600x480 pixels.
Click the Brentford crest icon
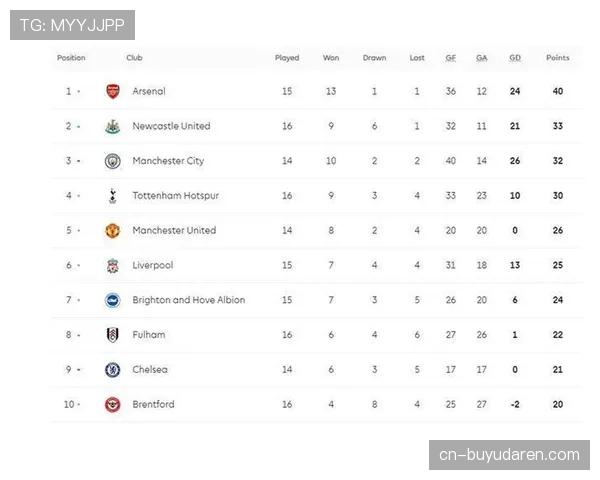pyautogui.click(x=112, y=405)
